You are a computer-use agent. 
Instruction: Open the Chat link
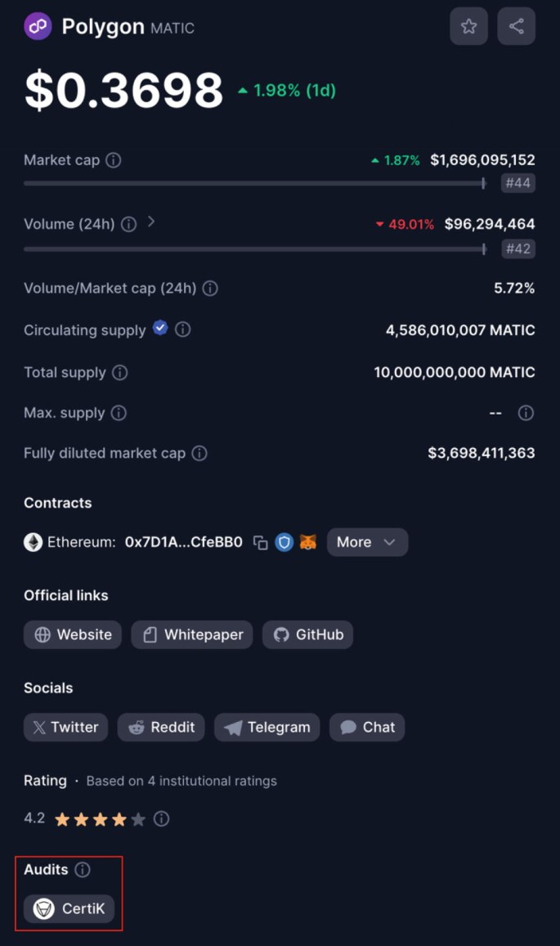pyautogui.click(x=367, y=727)
